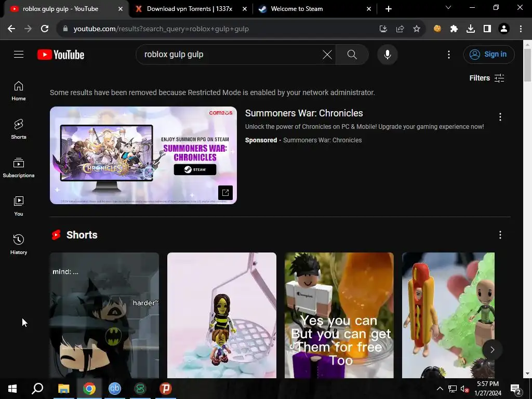The width and height of the screenshot is (532, 399).
Task: Show next Shorts with arrow
Action: (492, 350)
